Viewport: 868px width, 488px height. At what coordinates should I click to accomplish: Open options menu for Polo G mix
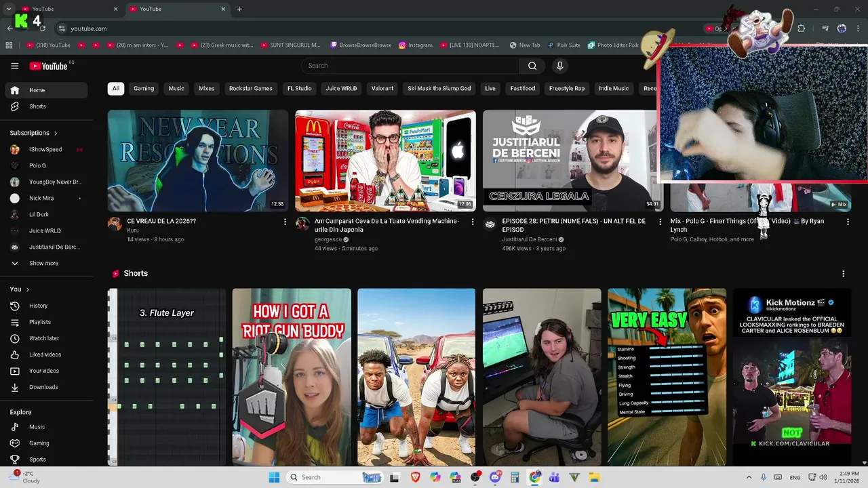(x=848, y=222)
